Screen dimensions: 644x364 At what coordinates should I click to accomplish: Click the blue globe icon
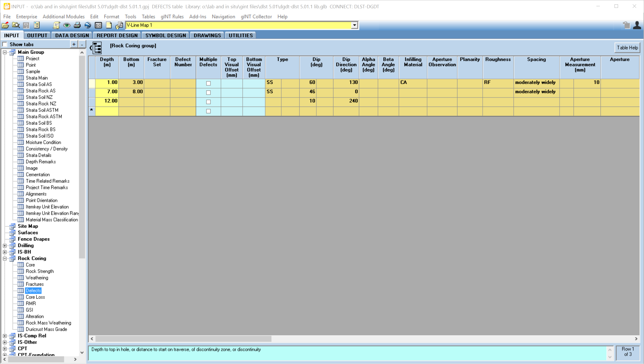[88, 25]
